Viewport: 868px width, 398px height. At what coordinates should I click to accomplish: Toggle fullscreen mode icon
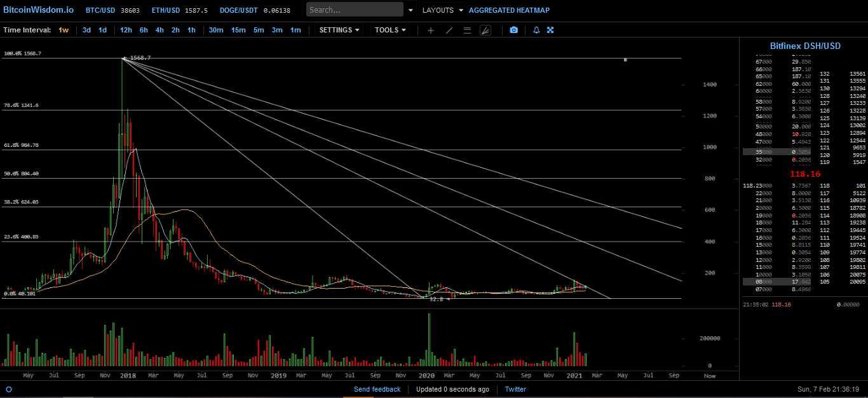click(550, 30)
